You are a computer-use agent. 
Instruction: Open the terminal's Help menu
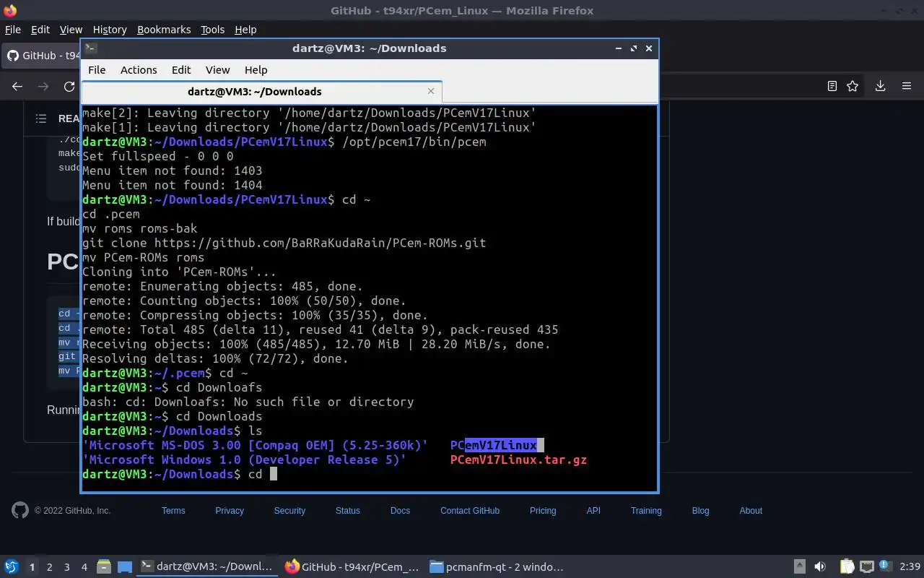click(256, 70)
